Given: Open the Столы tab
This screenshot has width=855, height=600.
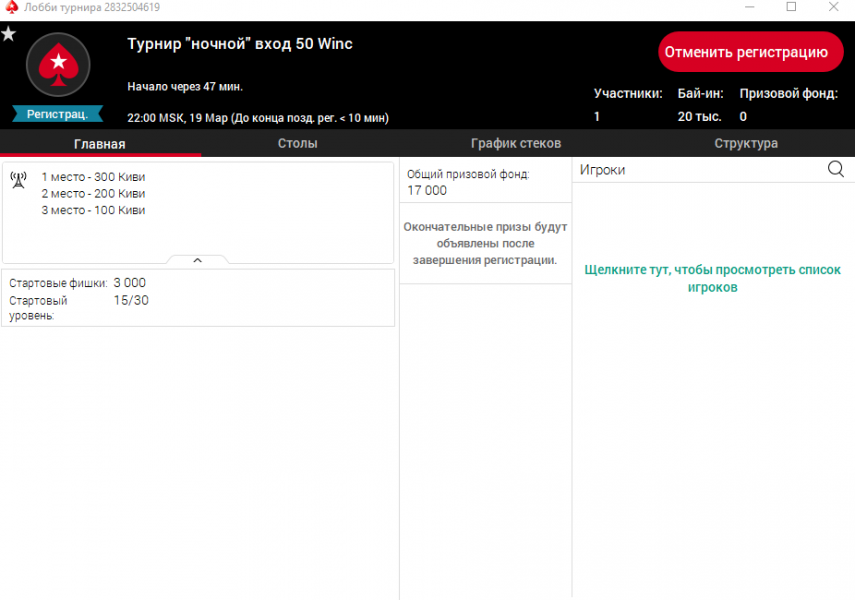Looking at the screenshot, I should 298,144.
